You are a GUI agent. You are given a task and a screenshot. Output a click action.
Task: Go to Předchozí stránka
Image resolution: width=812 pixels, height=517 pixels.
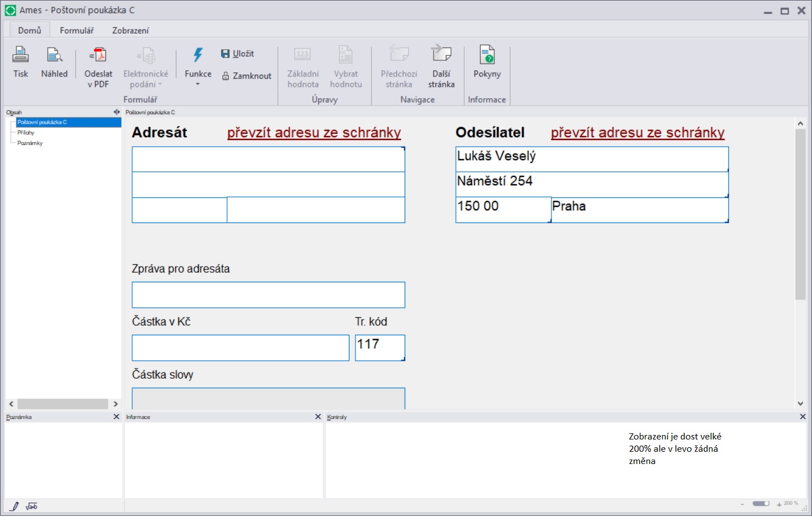pyautogui.click(x=399, y=67)
